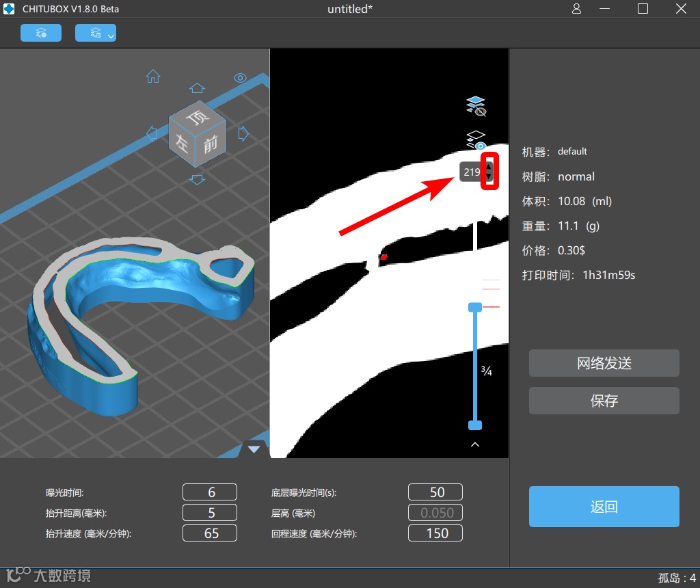
Task: Click the 树脂 normal text
Action: tap(558, 177)
